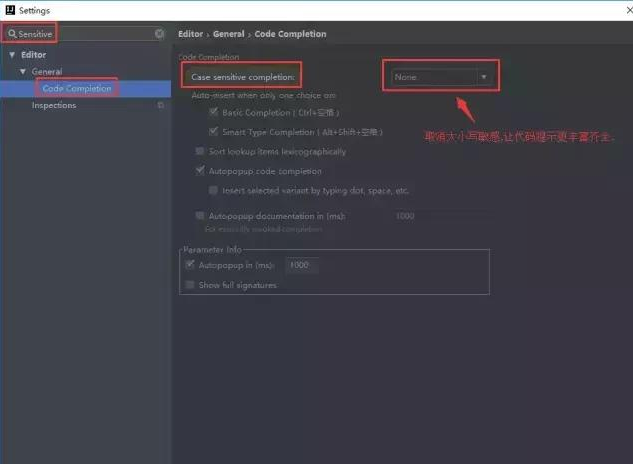Viewport: 633px width, 464px height.
Task: Clear the settings search text
Action: click(x=159, y=34)
